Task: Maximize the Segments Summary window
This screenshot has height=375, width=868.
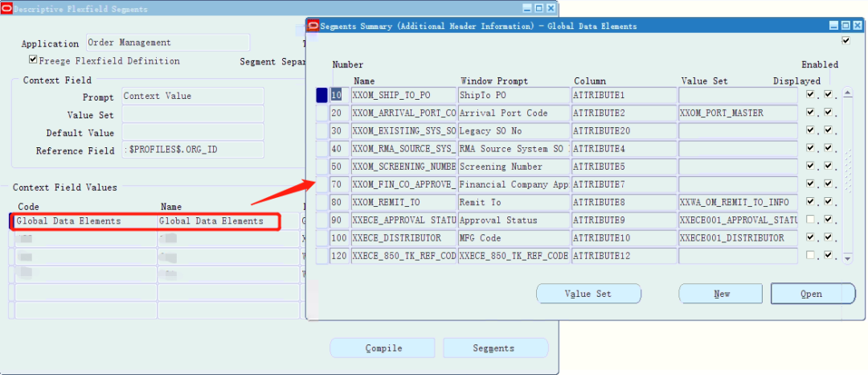Action: (845, 26)
